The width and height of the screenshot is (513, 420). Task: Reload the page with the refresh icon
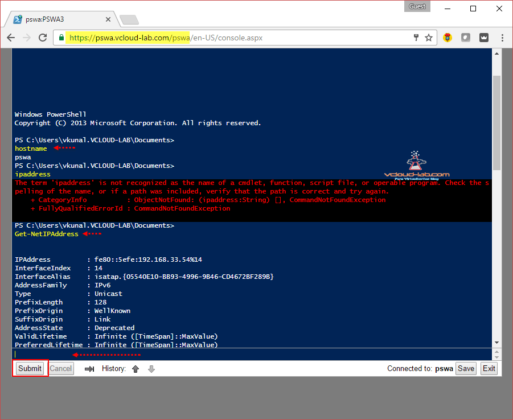coord(43,38)
